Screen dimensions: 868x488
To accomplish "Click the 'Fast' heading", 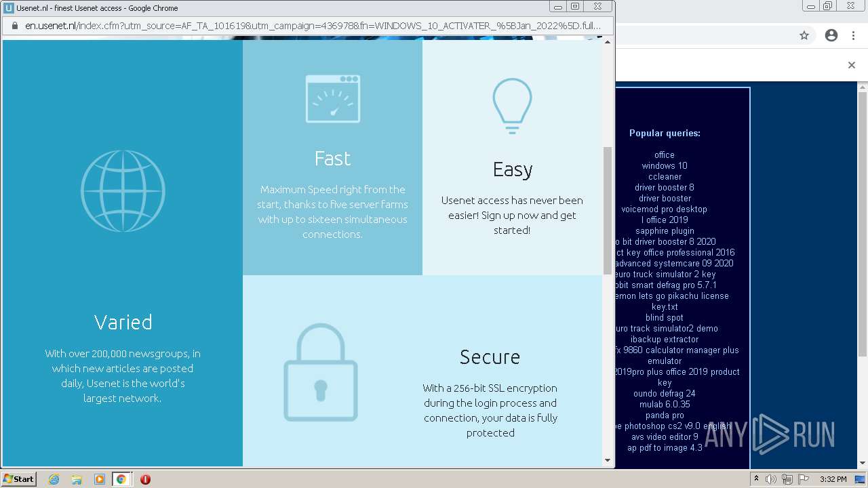I will point(332,158).
